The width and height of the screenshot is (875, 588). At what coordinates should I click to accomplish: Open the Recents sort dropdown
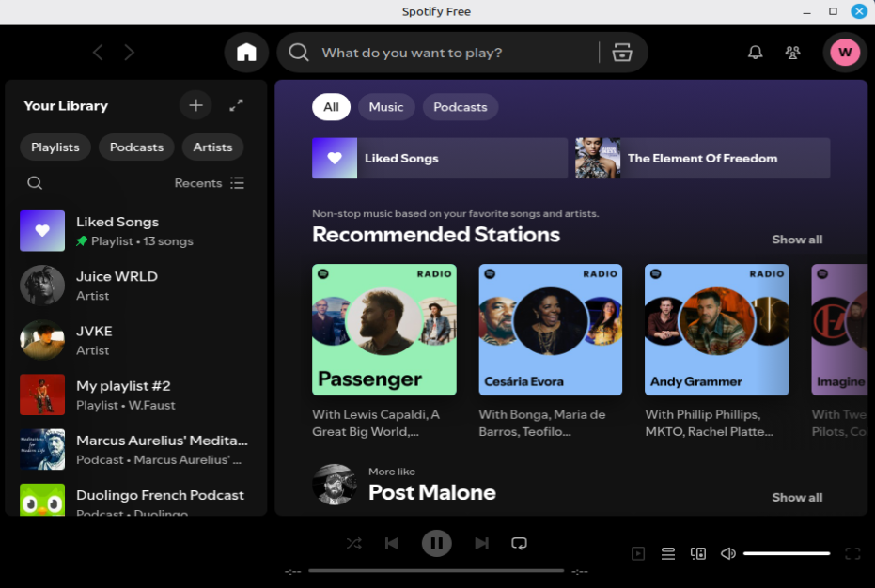(210, 183)
